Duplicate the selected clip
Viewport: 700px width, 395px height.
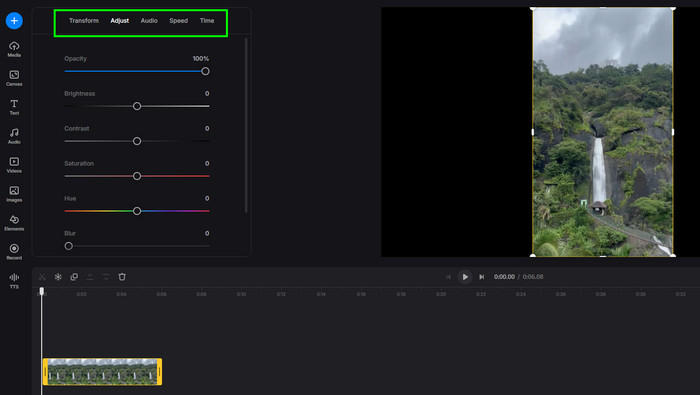pos(74,277)
